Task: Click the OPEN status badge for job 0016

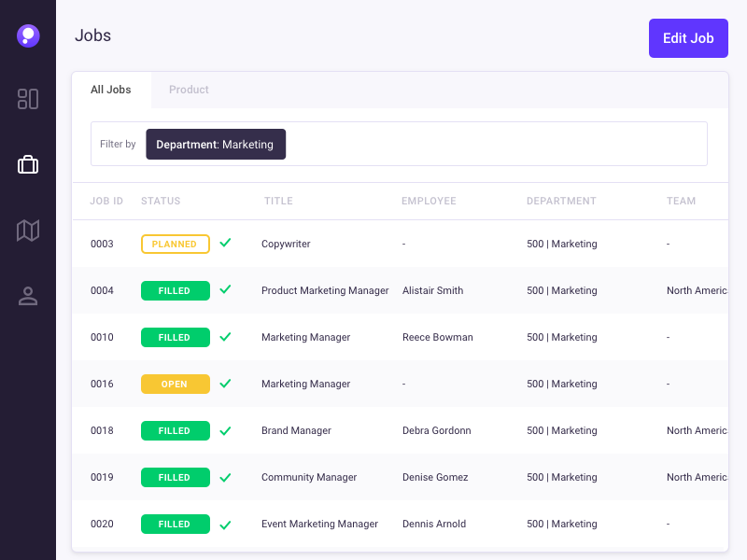Action: click(176, 384)
